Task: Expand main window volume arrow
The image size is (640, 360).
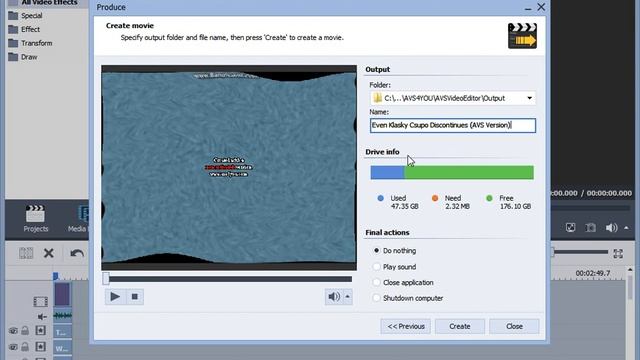Action: pos(627,228)
